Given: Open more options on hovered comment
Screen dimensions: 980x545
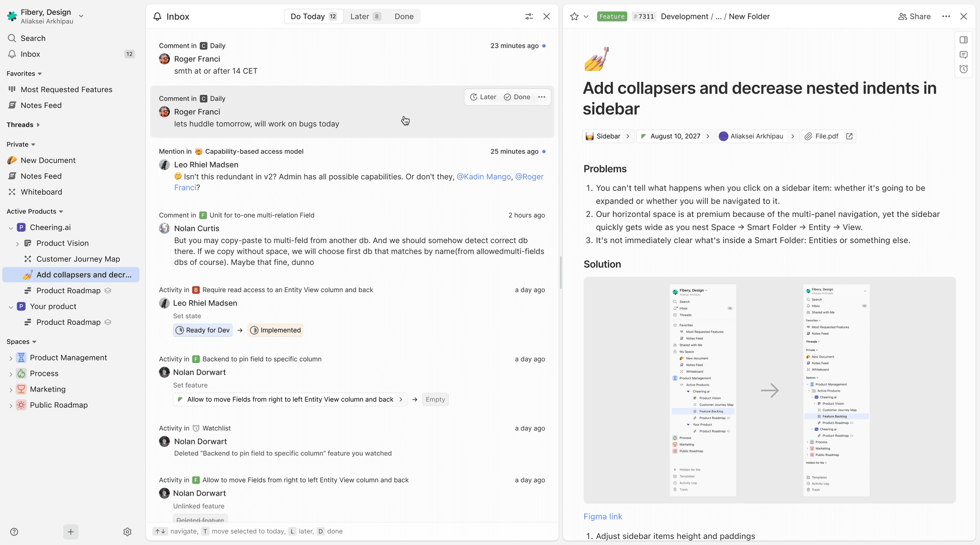Looking at the screenshot, I should point(542,97).
